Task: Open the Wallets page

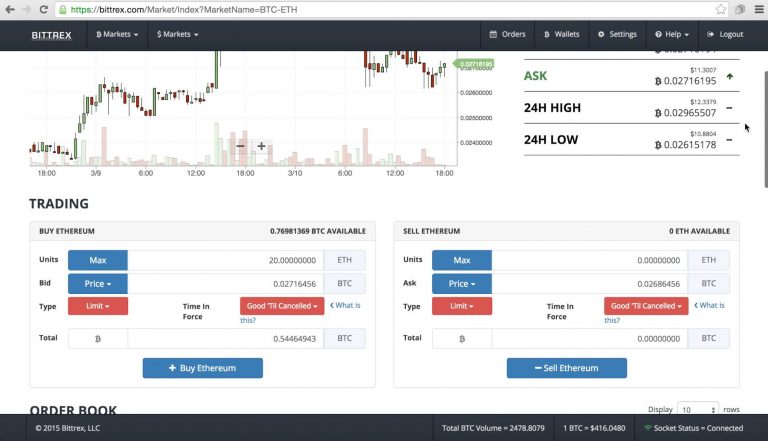Action: [x=561, y=34]
